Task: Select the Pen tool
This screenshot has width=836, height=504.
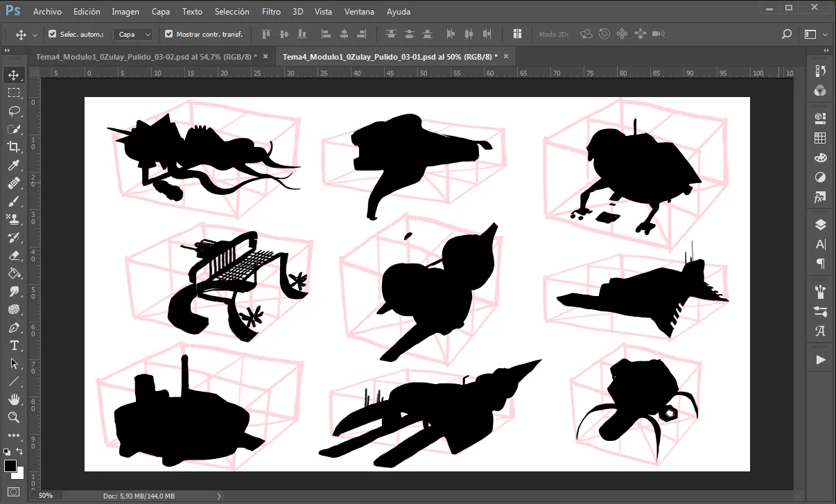Action: tap(14, 327)
